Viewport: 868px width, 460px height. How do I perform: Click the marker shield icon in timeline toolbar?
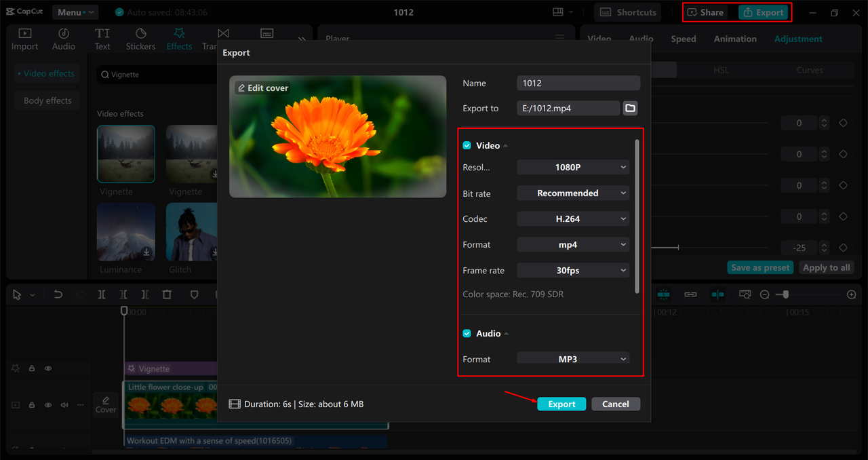194,294
